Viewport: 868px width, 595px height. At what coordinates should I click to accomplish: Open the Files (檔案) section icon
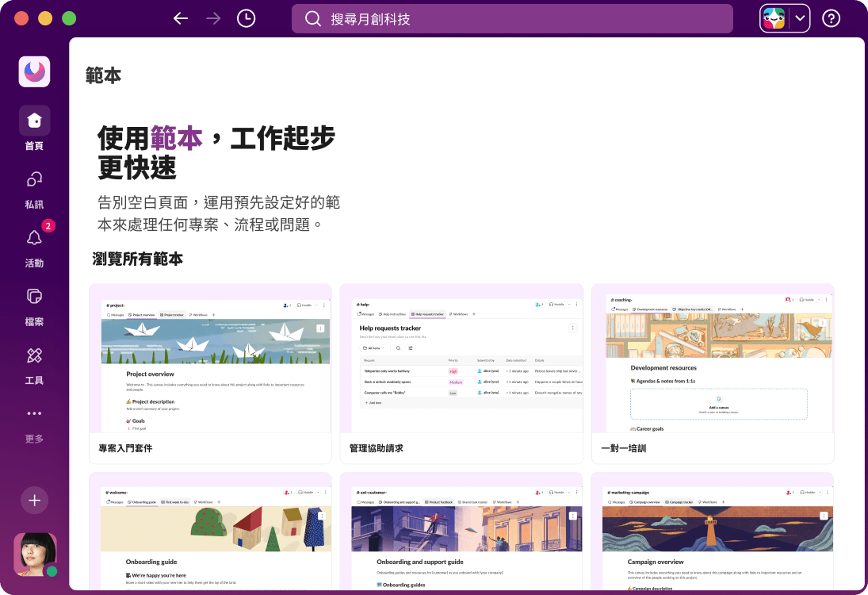35,296
